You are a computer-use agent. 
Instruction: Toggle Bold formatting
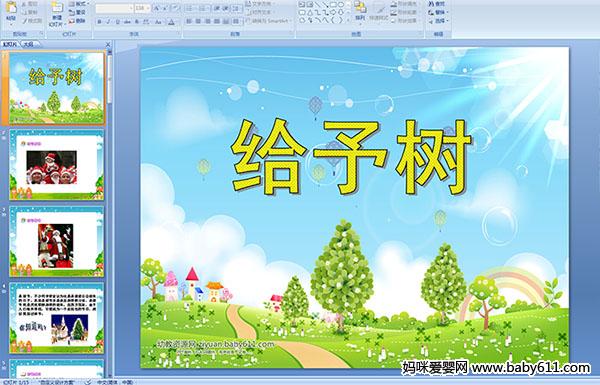(x=99, y=22)
